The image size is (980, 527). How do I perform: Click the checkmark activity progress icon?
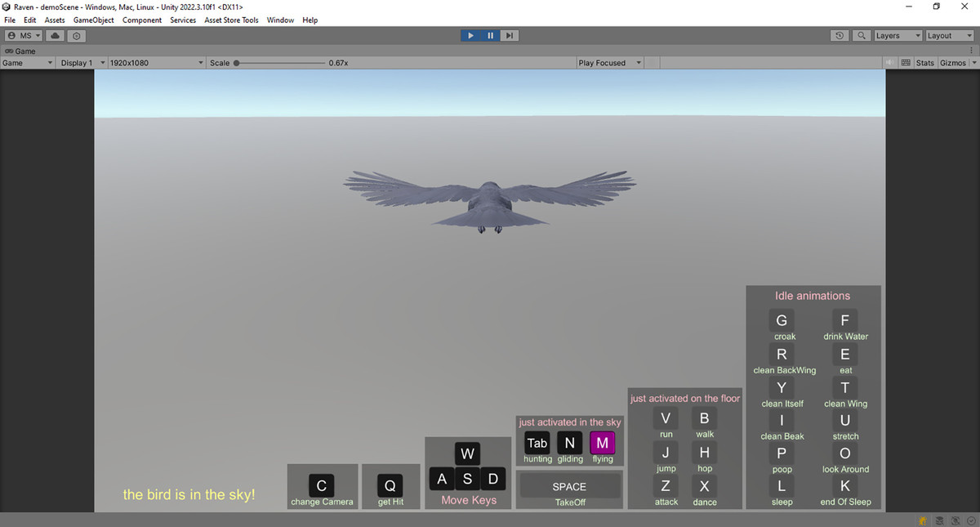970,520
